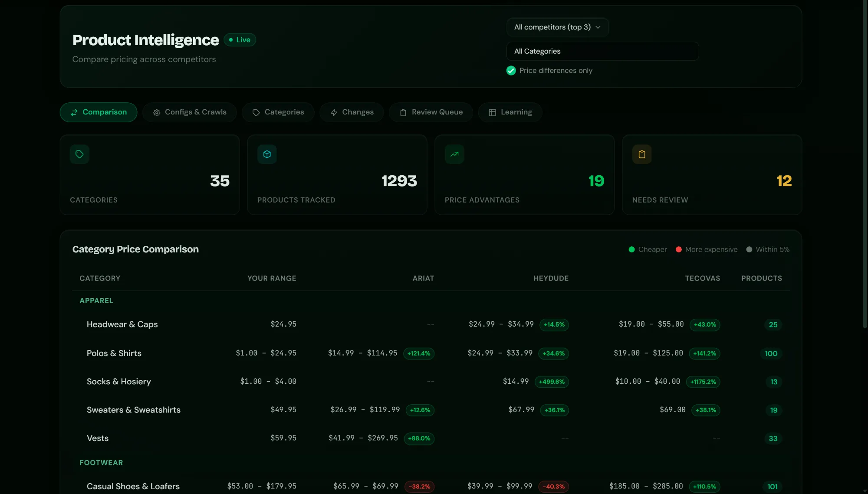
Task: Click product count 100 for Polos & Shirts
Action: tap(771, 354)
